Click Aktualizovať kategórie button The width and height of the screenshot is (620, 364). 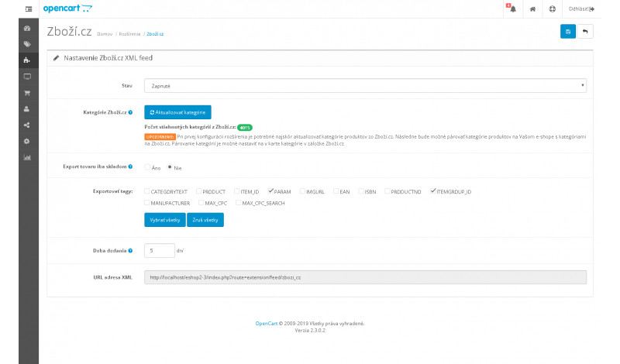177,112
